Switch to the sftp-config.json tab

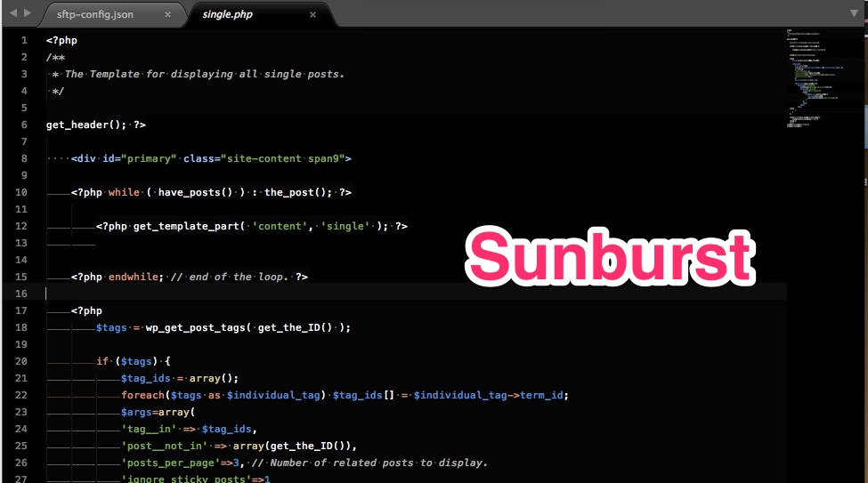pyautogui.click(x=97, y=15)
